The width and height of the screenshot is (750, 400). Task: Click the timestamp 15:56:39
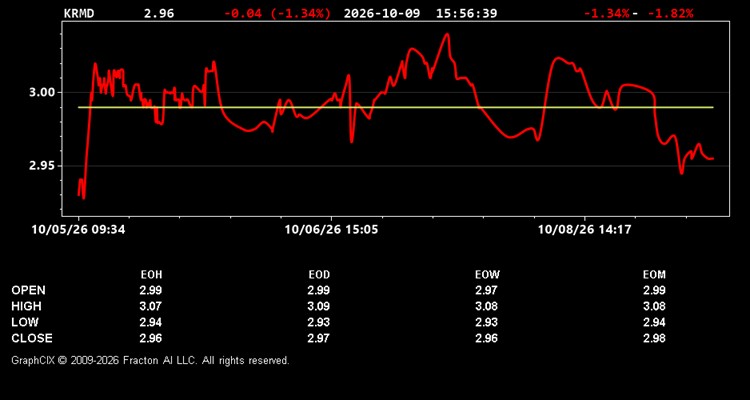tap(466, 13)
